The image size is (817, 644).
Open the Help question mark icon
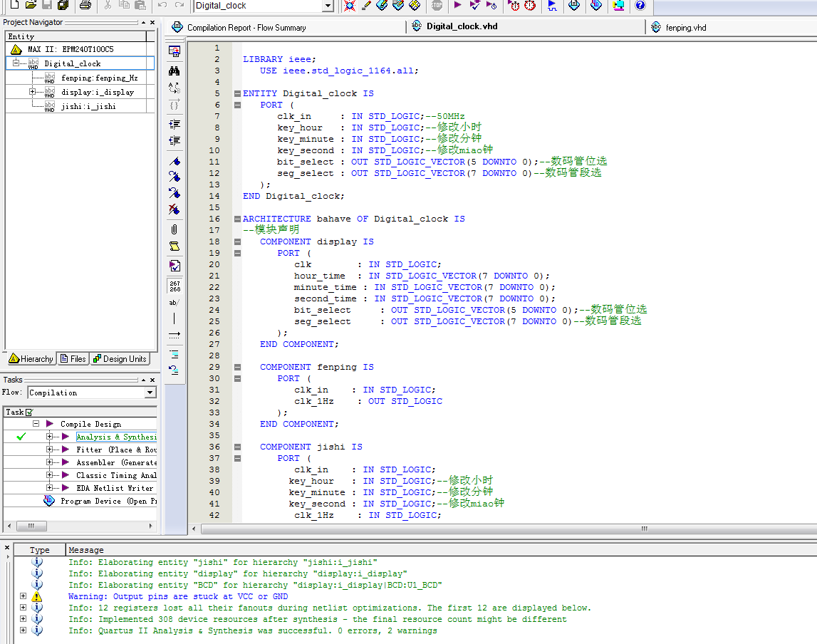pyautogui.click(x=640, y=6)
